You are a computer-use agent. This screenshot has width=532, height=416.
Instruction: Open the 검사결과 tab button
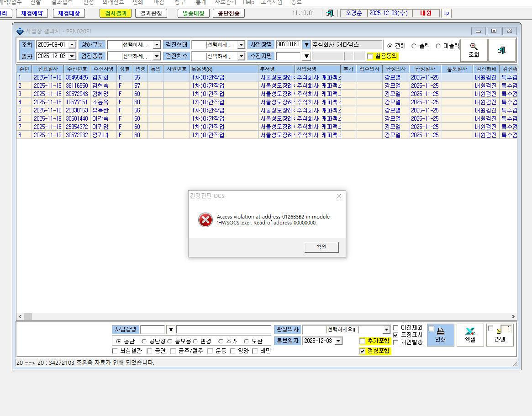(x=116, y=13)
